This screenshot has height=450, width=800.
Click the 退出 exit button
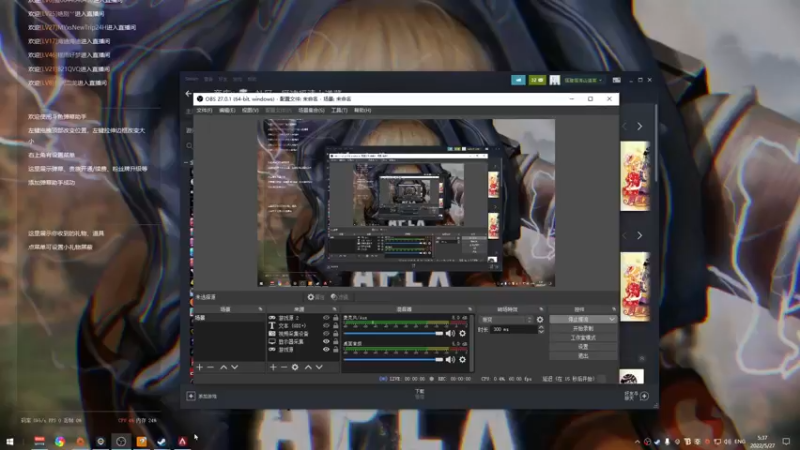[583, 356]
